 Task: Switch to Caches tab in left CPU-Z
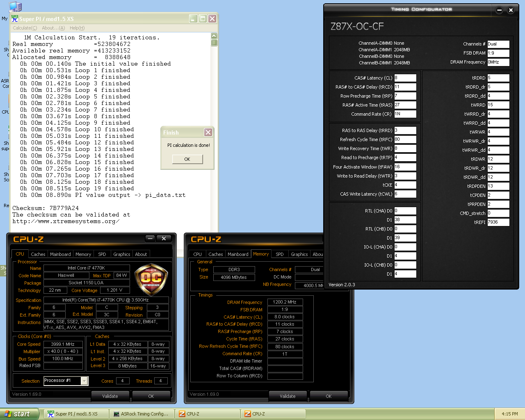(38, 254)
